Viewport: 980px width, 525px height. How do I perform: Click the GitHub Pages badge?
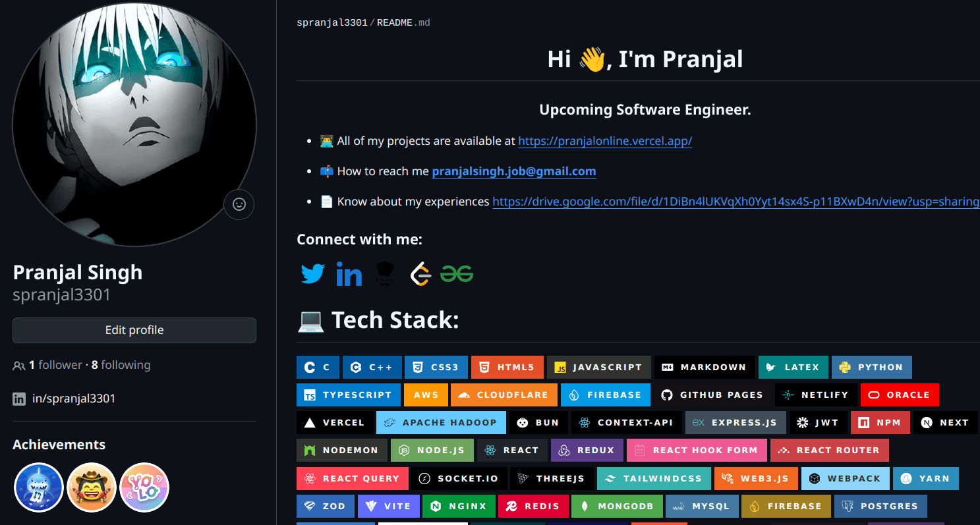713,395
